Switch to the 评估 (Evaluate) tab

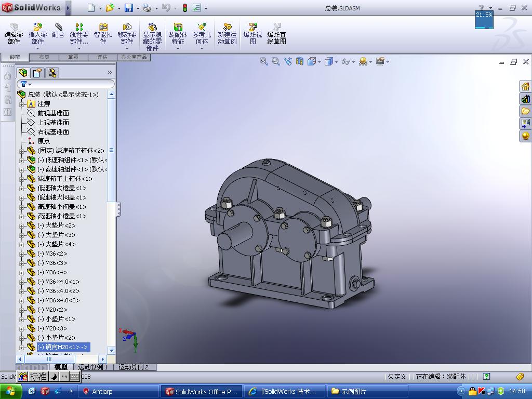coord(102,57)
